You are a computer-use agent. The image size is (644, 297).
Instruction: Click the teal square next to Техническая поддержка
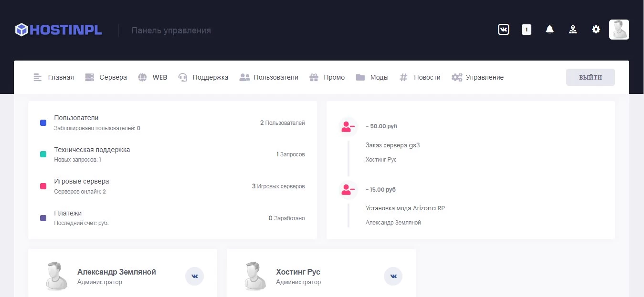(x=43, y=154)
